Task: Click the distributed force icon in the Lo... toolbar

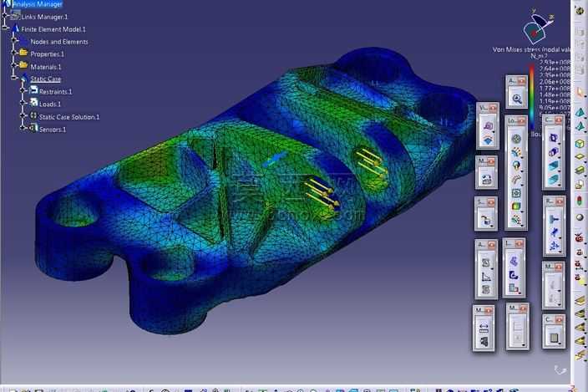Action: pos(516,152)
